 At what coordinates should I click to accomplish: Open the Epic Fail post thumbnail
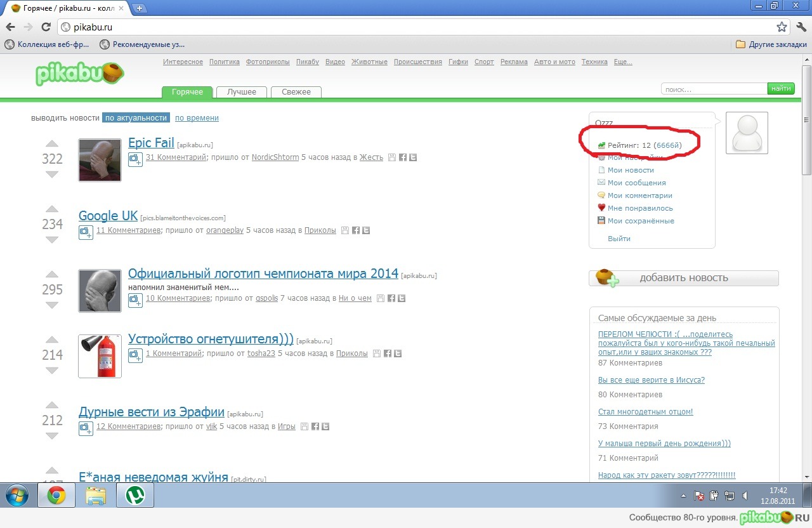pyautogui.click(x=100, y=160)
